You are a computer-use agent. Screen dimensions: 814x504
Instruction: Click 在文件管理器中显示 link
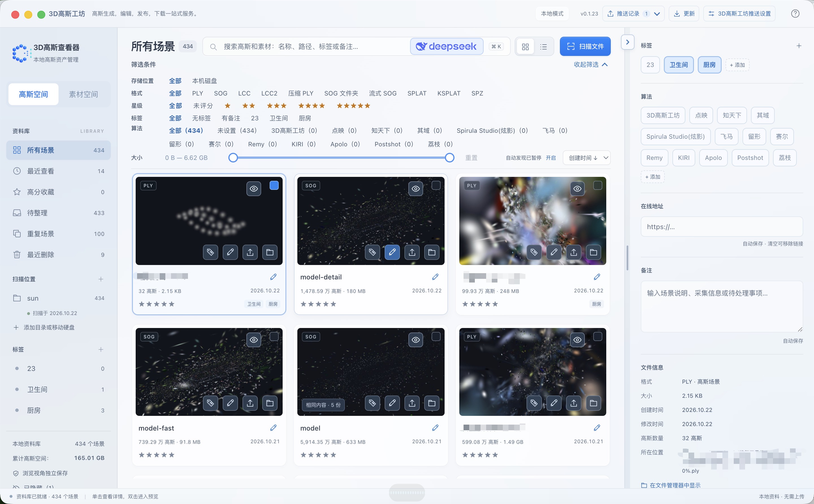pos(671,485)
